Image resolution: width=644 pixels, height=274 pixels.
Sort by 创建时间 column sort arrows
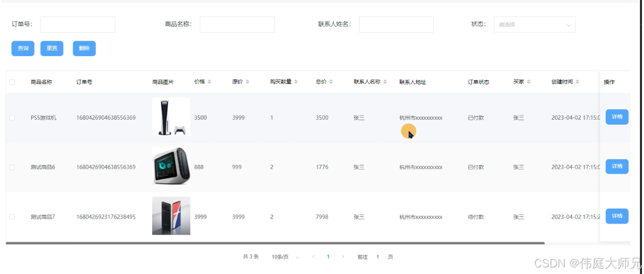577,82
